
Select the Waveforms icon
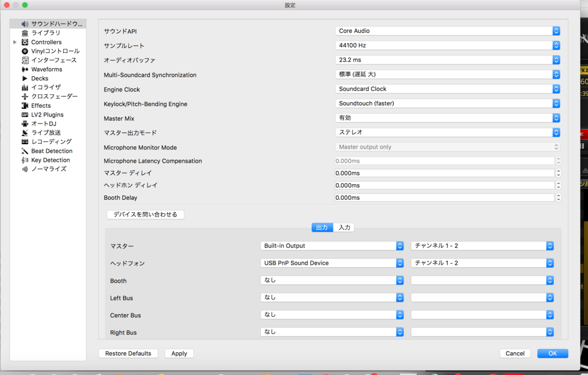coord(25,69)
